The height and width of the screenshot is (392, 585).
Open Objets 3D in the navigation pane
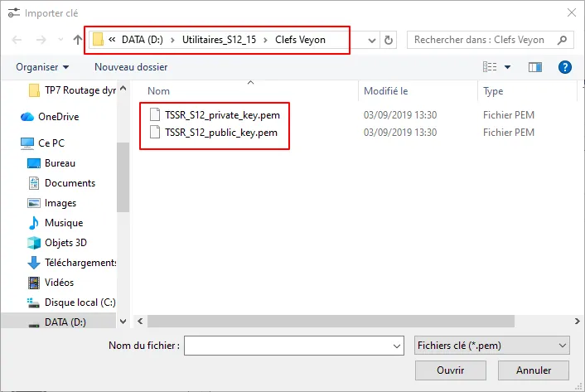56,243
